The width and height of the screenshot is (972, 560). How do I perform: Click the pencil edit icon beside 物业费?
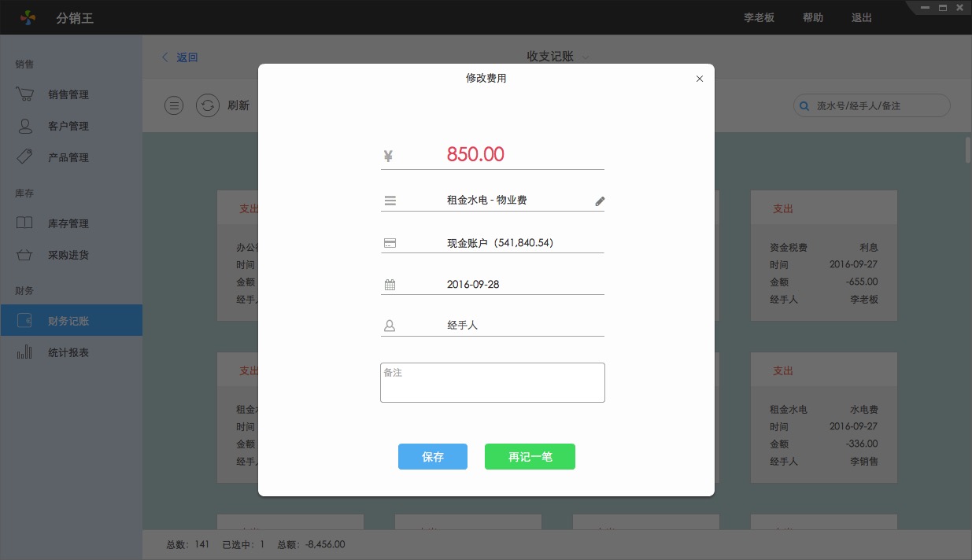(x=600, y=201)
